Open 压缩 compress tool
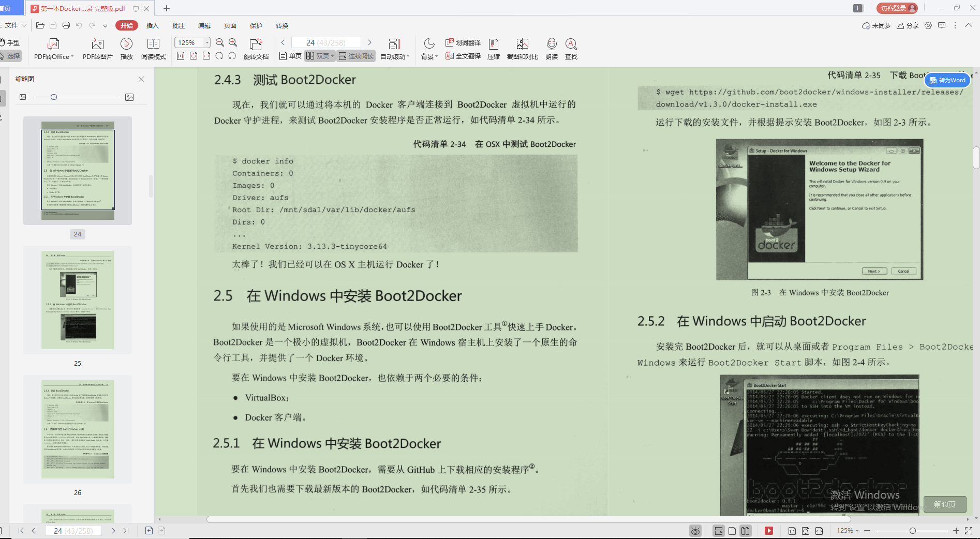 tap(494, 49)
